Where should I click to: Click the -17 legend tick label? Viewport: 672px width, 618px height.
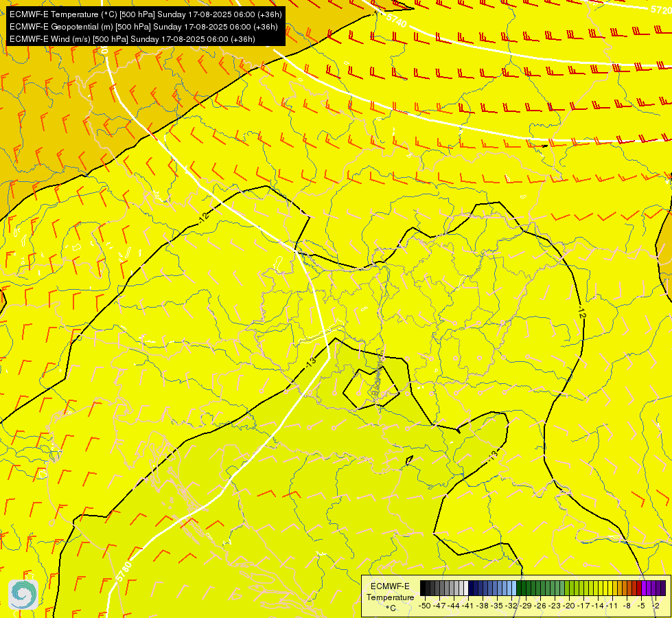(583, 606)
